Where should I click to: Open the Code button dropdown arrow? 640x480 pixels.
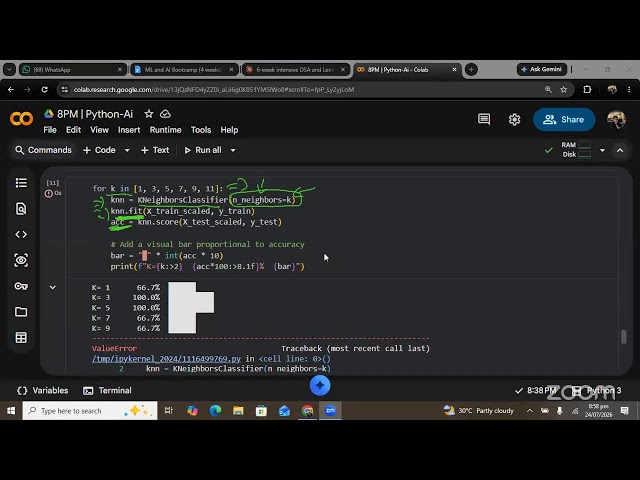pyautogui.click(x=127, y=150)
